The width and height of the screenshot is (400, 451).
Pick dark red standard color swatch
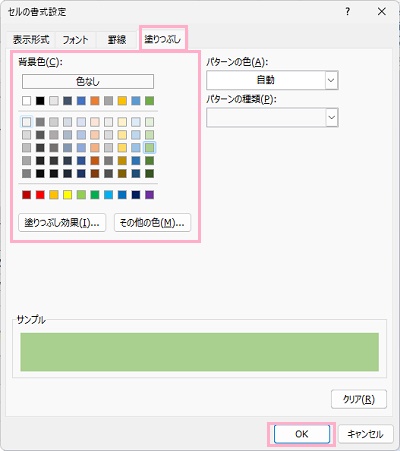27,195
